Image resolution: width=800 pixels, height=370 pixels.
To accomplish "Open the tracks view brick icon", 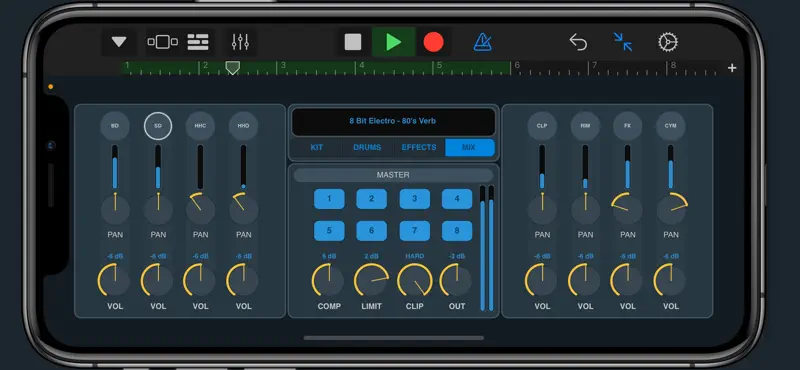I will click(198, 42).
